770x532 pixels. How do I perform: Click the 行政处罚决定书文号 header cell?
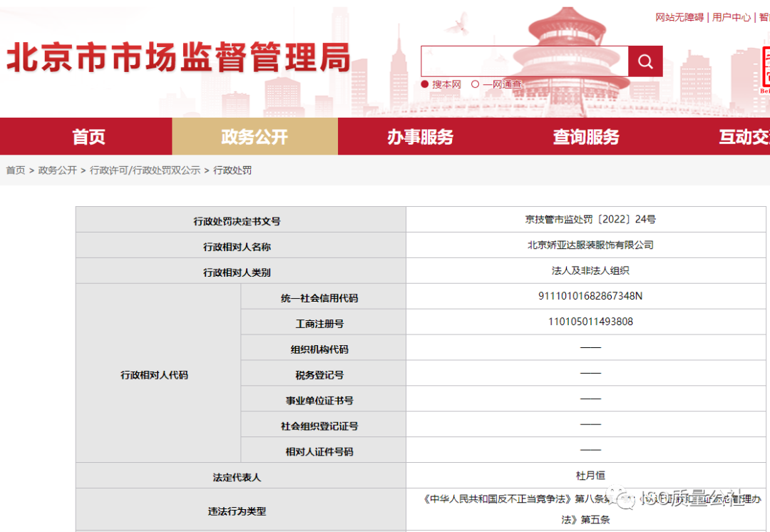click(x=241, y=220)
